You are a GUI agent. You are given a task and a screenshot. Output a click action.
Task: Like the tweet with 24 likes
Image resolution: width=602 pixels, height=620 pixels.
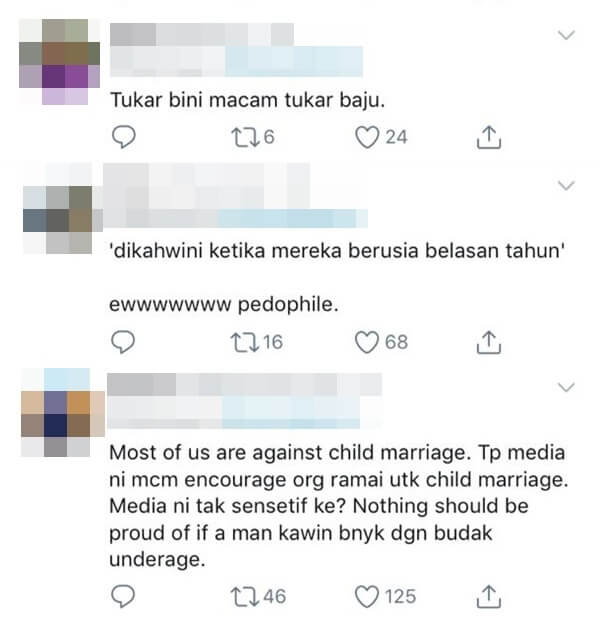tap(367, 137)
